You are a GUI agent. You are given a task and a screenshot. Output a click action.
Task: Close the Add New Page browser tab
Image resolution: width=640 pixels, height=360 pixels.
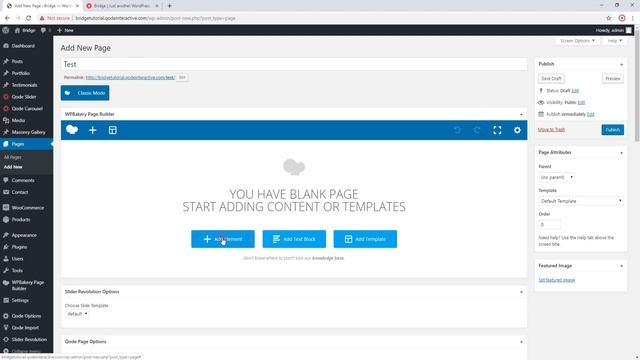[77, 6]
